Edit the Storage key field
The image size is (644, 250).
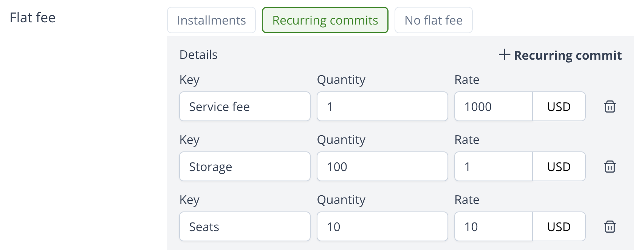coord(245,167)
